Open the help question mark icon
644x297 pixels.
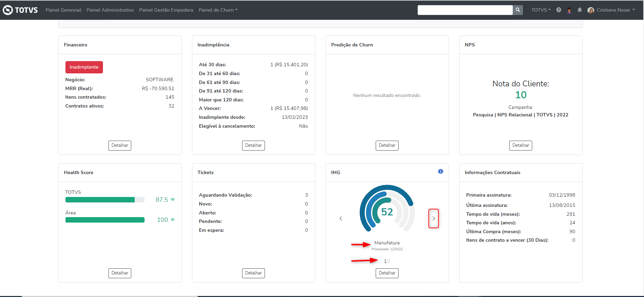coord(558,10)
